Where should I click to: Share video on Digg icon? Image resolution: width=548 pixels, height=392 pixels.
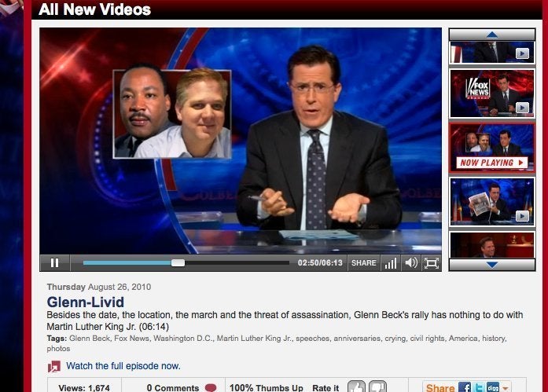(x=493, y=387)
